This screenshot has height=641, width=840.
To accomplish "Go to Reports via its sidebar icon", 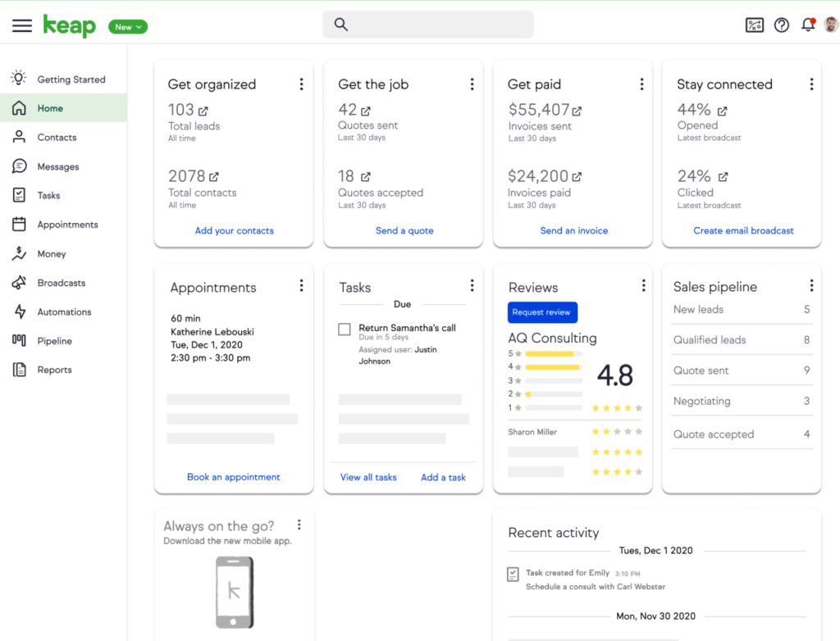I will (x=21, y=370).
